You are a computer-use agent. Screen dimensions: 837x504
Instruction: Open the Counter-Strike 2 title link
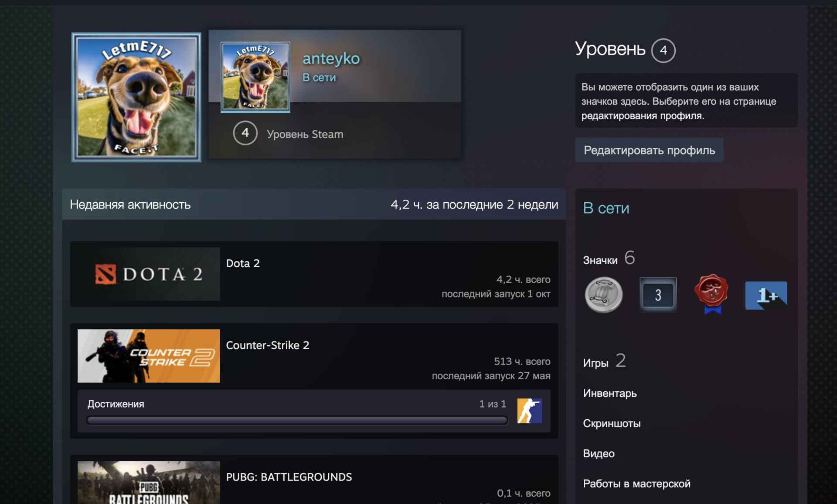point(268,345)
